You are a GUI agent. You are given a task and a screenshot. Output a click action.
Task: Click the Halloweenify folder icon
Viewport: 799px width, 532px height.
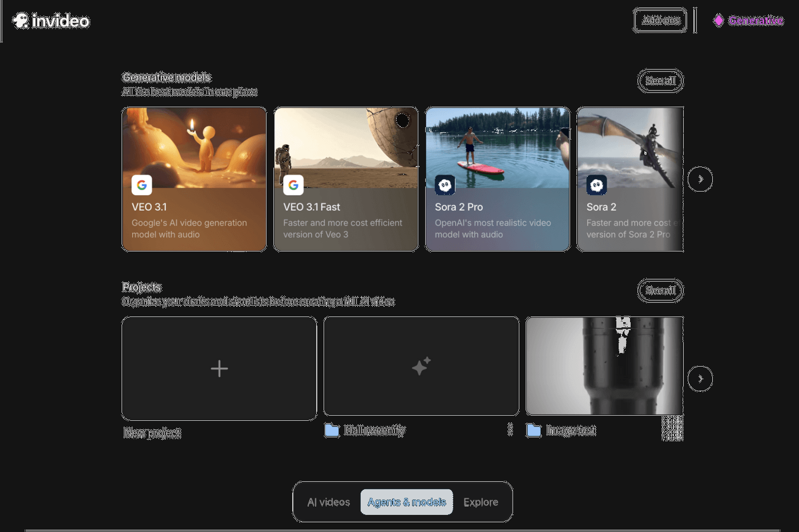click(332, 431)
